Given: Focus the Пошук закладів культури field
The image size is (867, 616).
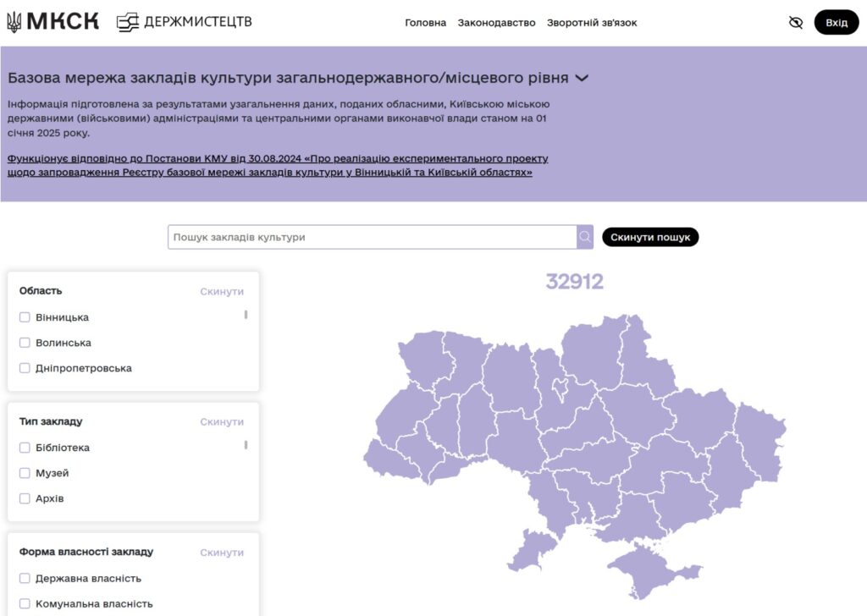Looking at the screenshot, I should (x=371, y=237).
